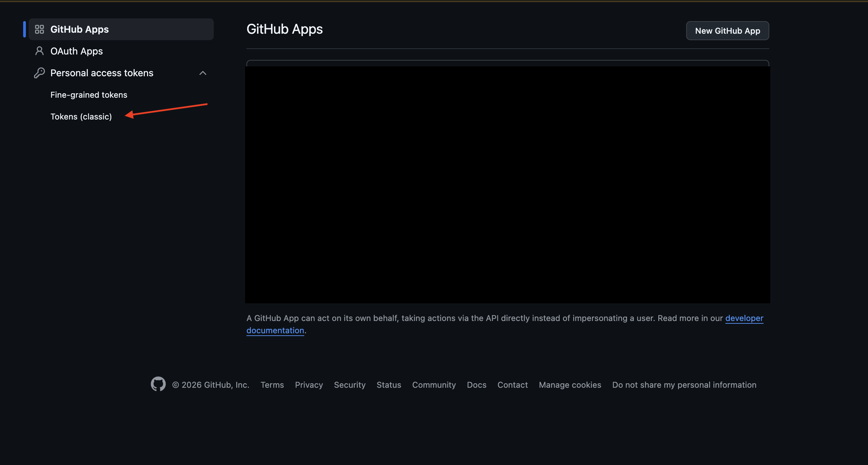868x465 pixels.
Task: Click Manage cookies
Action: 569,385
